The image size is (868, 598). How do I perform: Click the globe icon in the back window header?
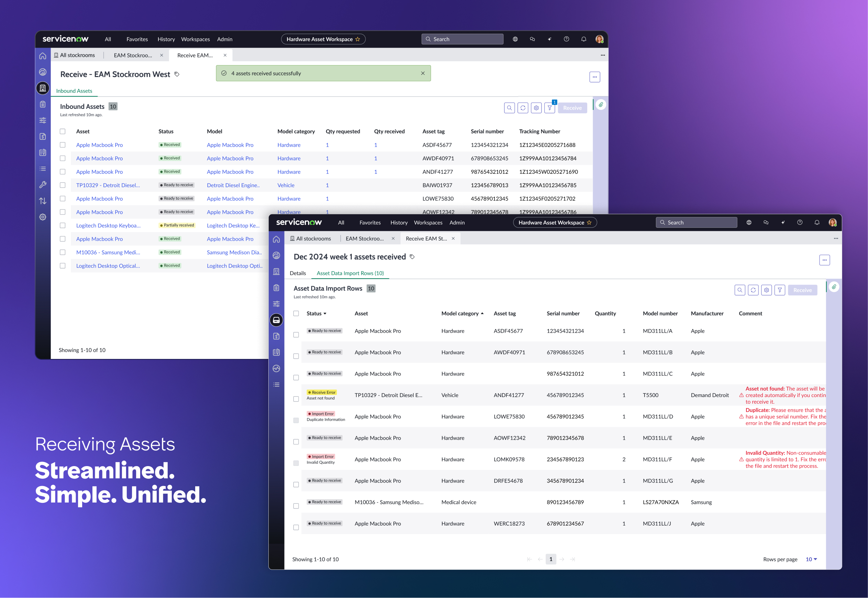click(x=515, y=39)
